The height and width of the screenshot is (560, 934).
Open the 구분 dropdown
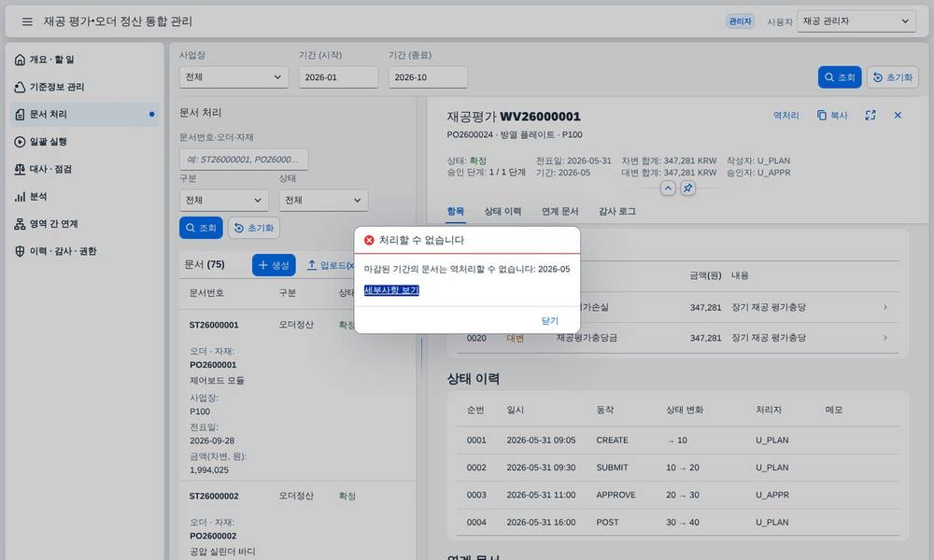[x=223, y=201]
